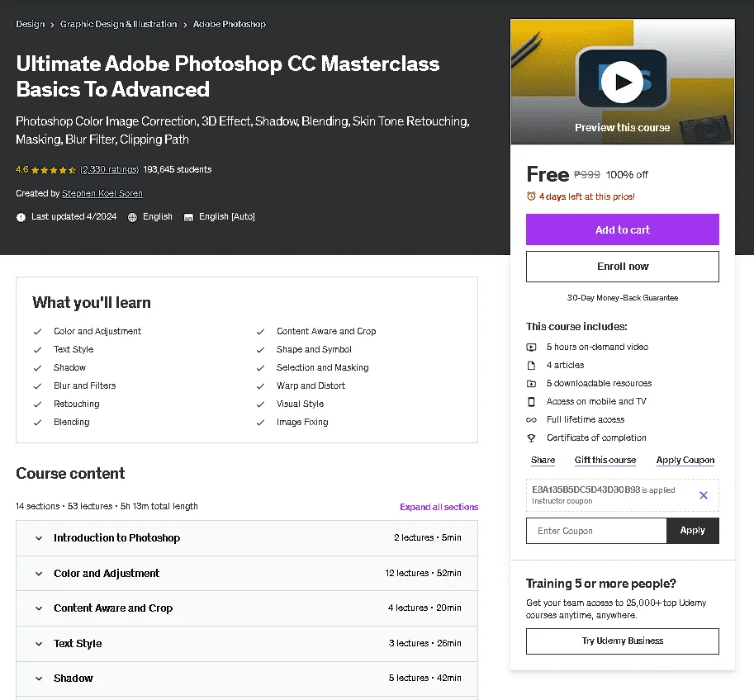
Task: Click the articles document icon
Action: point(531,366)
